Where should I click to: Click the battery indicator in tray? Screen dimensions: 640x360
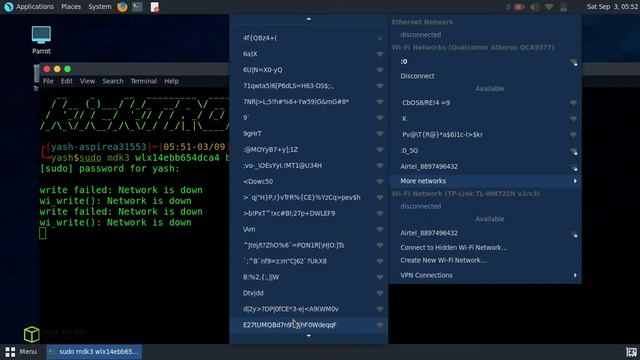pyautogui.click(x=564, y=7)
